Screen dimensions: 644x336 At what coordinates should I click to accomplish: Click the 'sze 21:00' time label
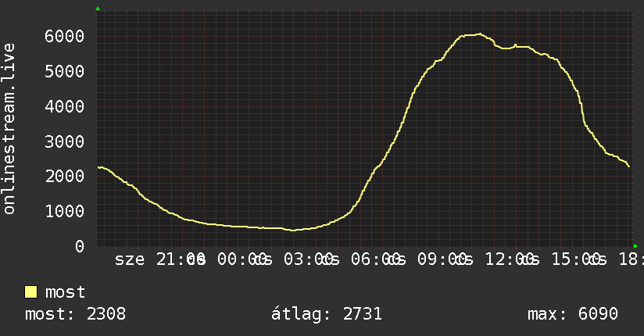[x=160, y=259]
